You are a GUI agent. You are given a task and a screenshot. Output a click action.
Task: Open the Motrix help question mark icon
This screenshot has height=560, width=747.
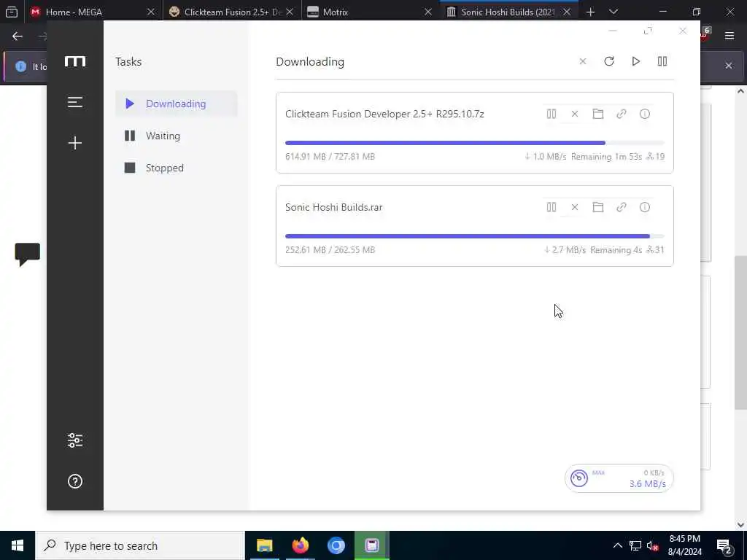(75, 481)
